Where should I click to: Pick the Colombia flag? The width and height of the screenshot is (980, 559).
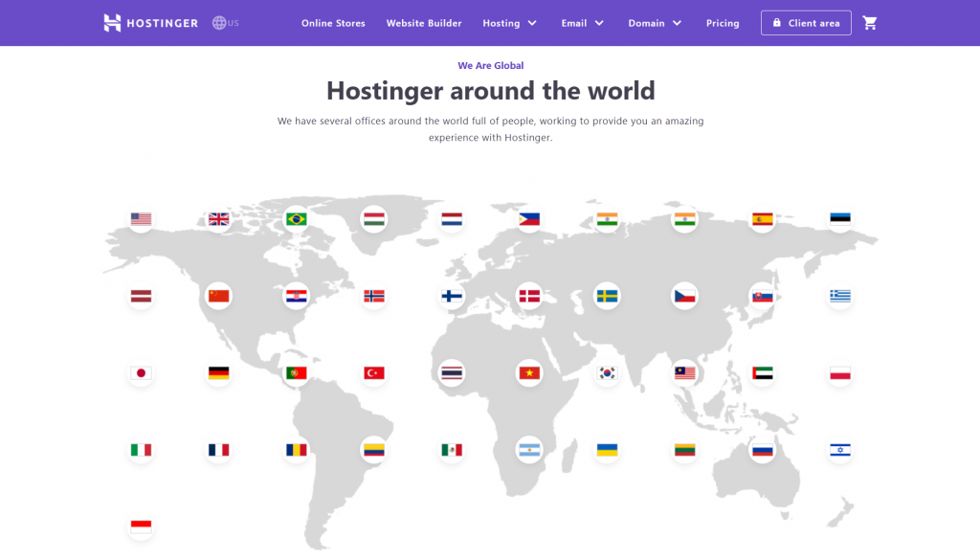pyautogui.click(x=374, y=450)
